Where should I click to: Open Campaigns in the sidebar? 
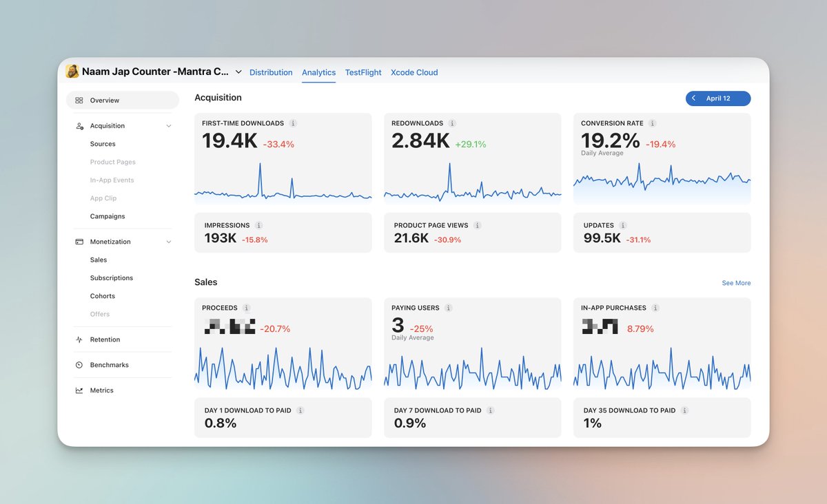click(108, 216)
